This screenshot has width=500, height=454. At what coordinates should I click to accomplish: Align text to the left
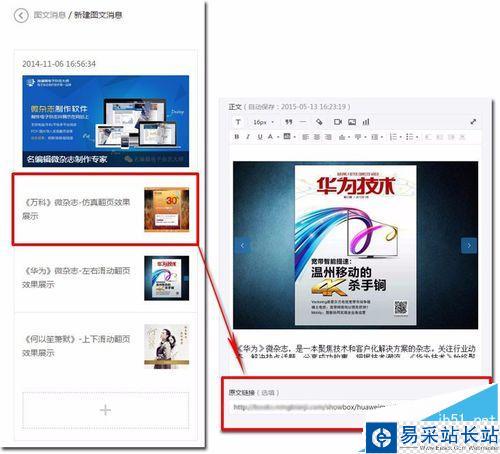(x=305, y=137)
